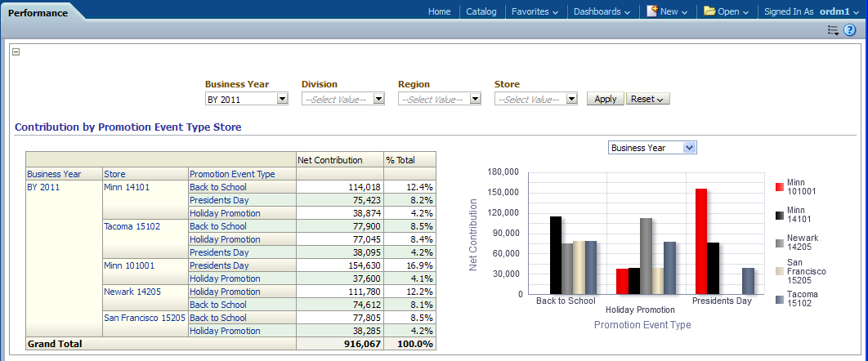The height and width of the screenshot is (361, 868).
Task: Open the Business Year BY 2011 dropdown
Action: pos(282,99)
